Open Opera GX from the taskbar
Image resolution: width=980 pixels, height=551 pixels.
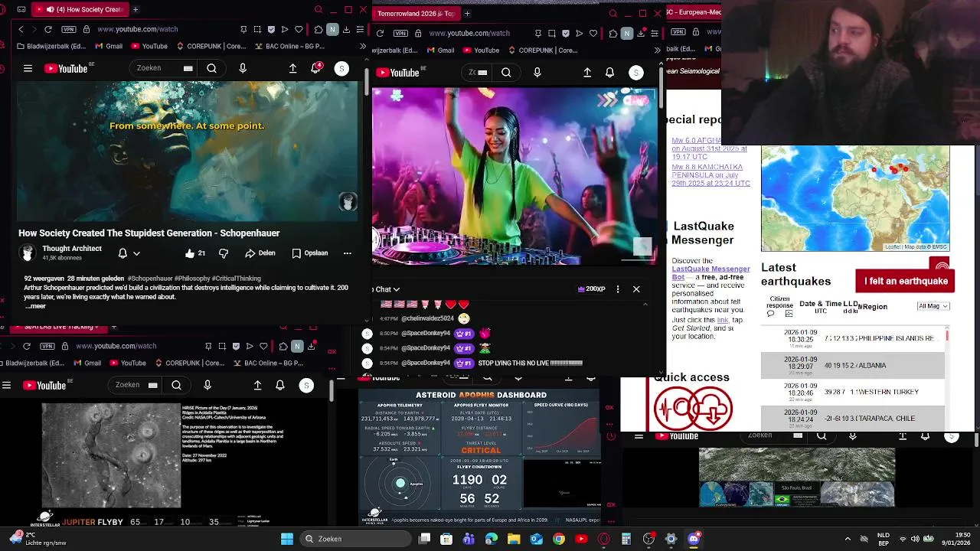tap(604, 539)
